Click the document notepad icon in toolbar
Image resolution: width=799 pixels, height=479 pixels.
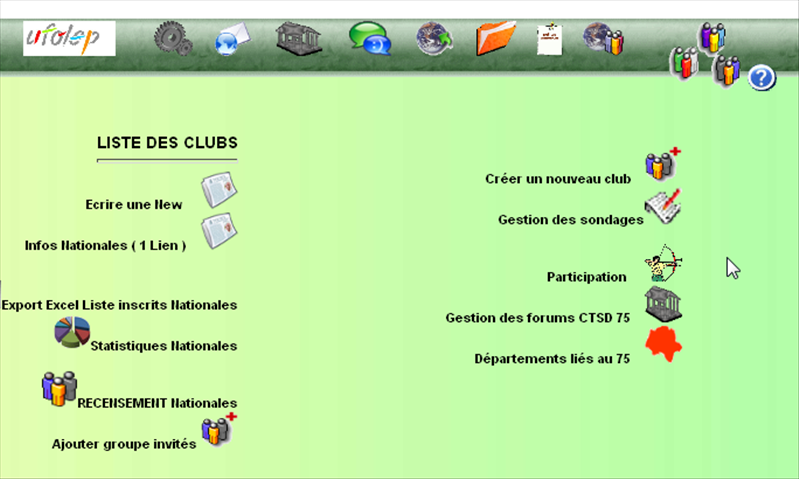[549, 40]
